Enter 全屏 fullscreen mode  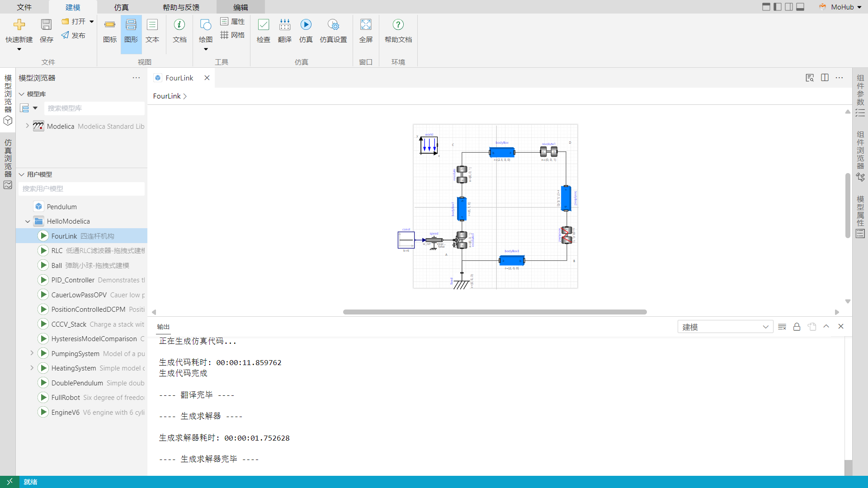click(366, 31)
